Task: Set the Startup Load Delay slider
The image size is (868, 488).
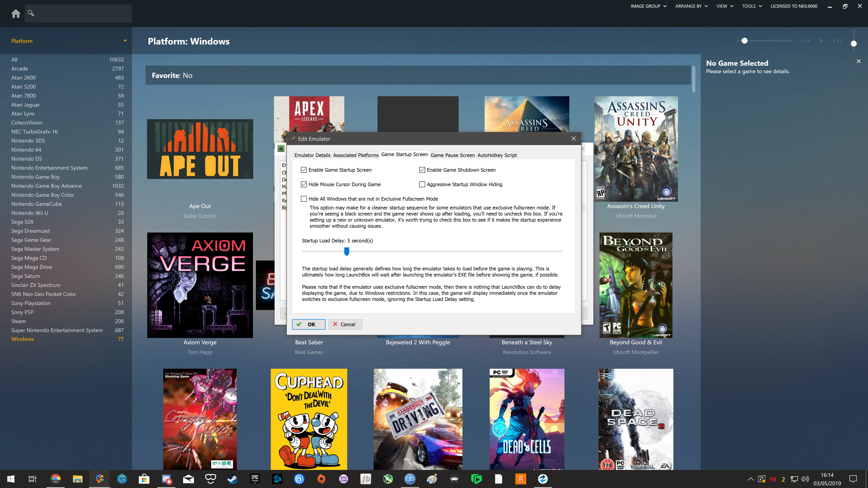Action: tap(346, 251)
